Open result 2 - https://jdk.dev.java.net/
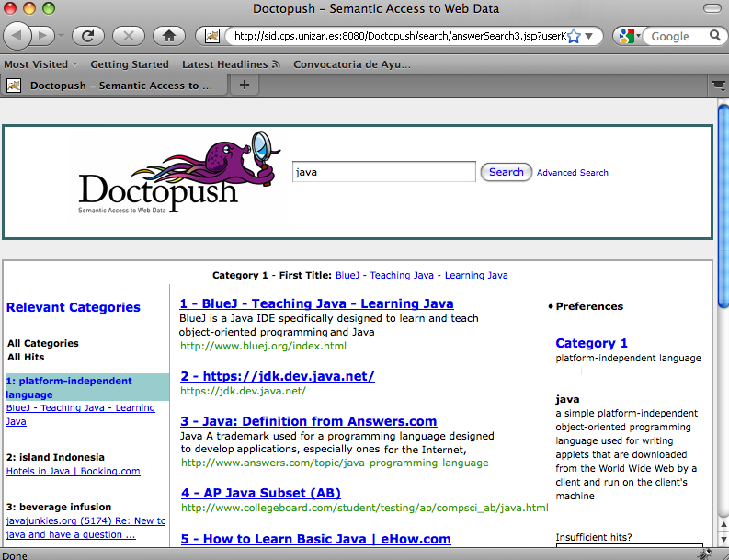Viewport: 729px width, 560px height. coord(277,376)
